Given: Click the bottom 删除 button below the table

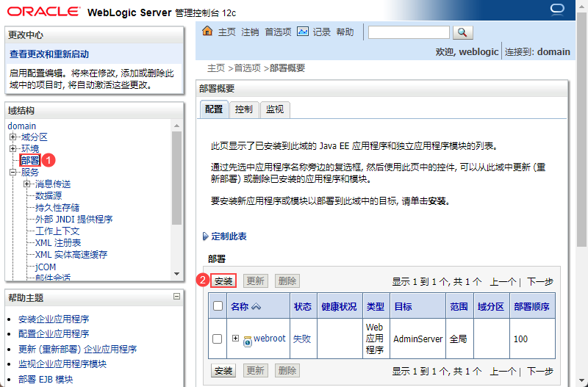Looking at the screenshot, I should coord(287,371).
